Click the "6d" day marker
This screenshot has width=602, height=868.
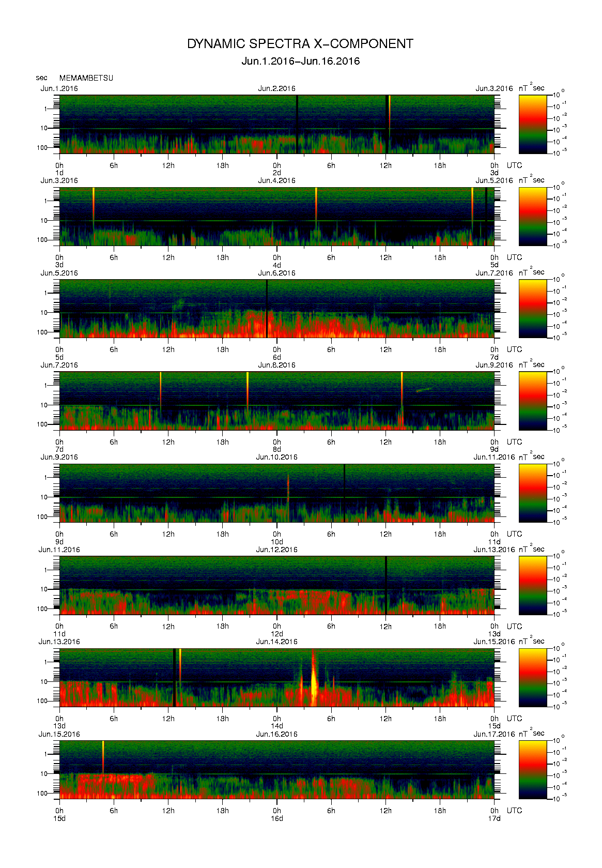pyautogui.click(x=277, y=357)
